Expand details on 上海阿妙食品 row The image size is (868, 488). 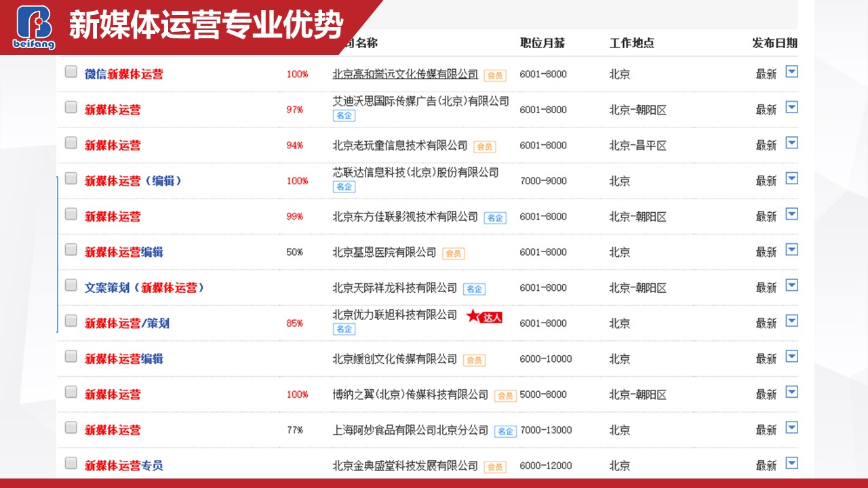click(791, 427)
